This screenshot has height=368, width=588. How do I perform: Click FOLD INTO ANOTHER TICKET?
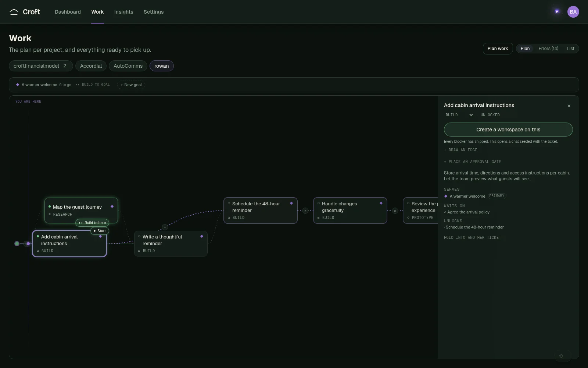[473, 238]
